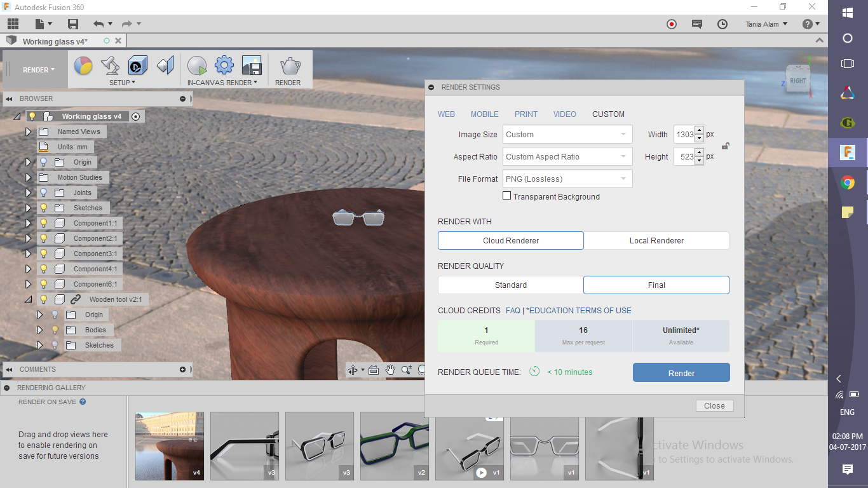Screen dimensions: 868x488
Task: Capture Image with save icon
Action: click(x=252, y=65)
